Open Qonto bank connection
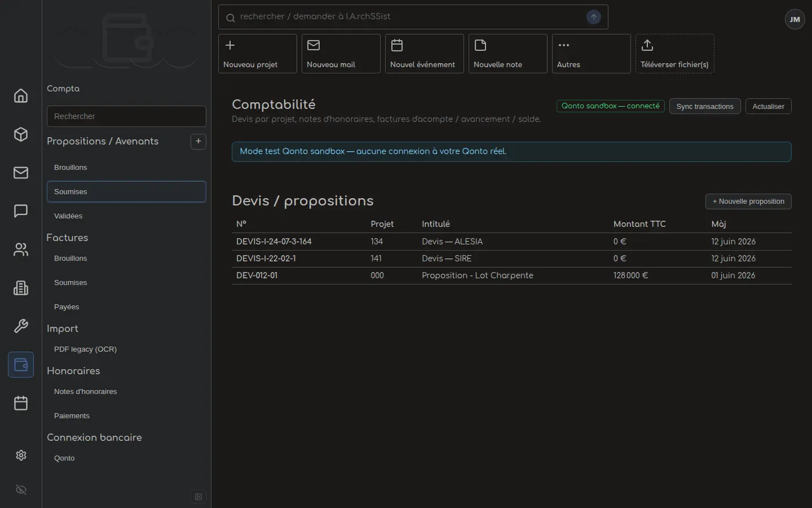 click(x=126, y=458)
